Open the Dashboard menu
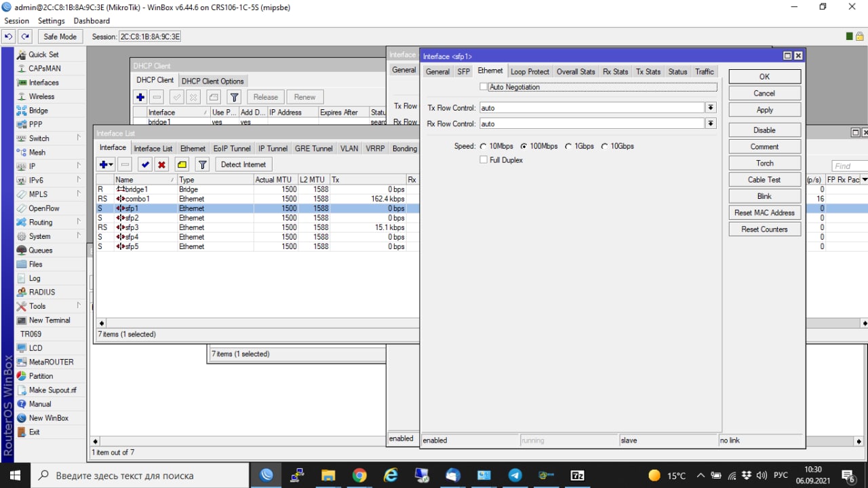868x488 pixels. [92, 21]
